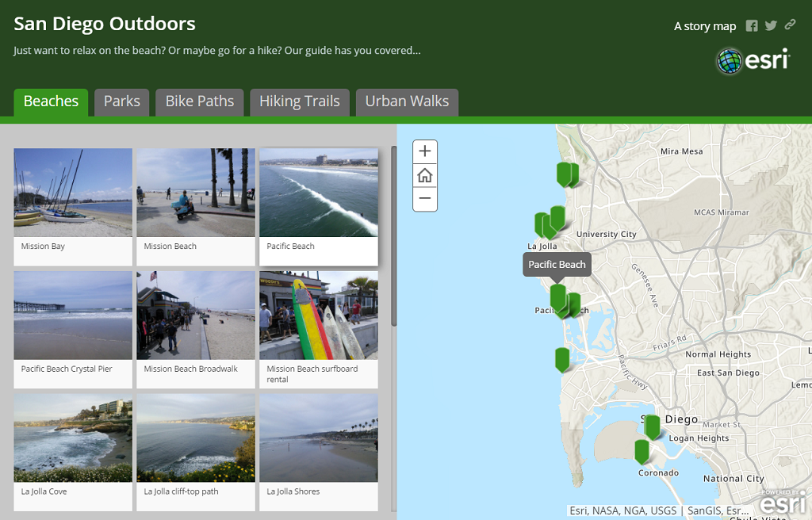This screenshot has height=520, width=812.
Task: Open the Mission Beach photo
Action: (196, 193)
